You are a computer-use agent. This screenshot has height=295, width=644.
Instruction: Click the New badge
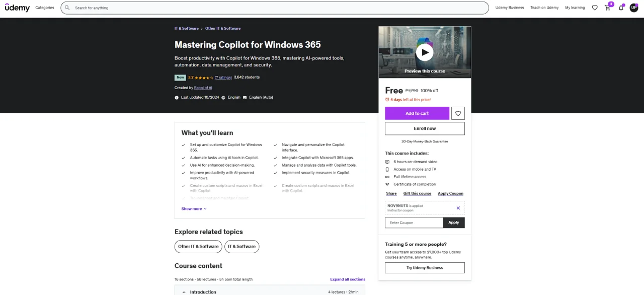(x=180, y=78)
